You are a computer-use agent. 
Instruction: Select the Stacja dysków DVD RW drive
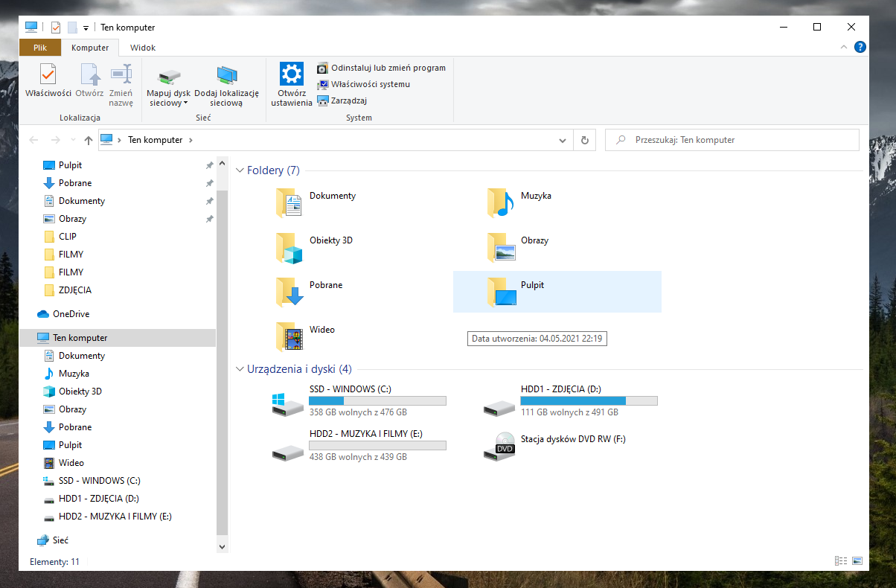pyautogui.click(x=499, y=445)
